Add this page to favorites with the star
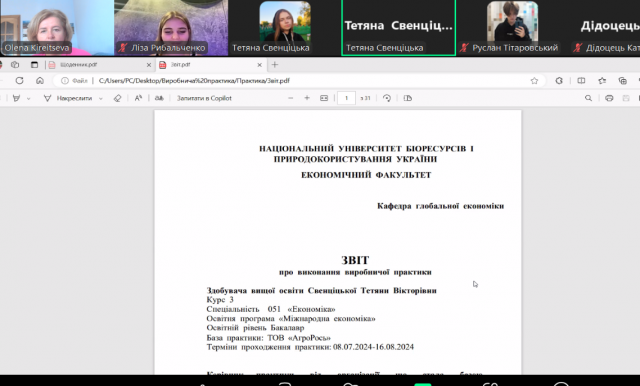640x386 pixels. click(534, 81)
